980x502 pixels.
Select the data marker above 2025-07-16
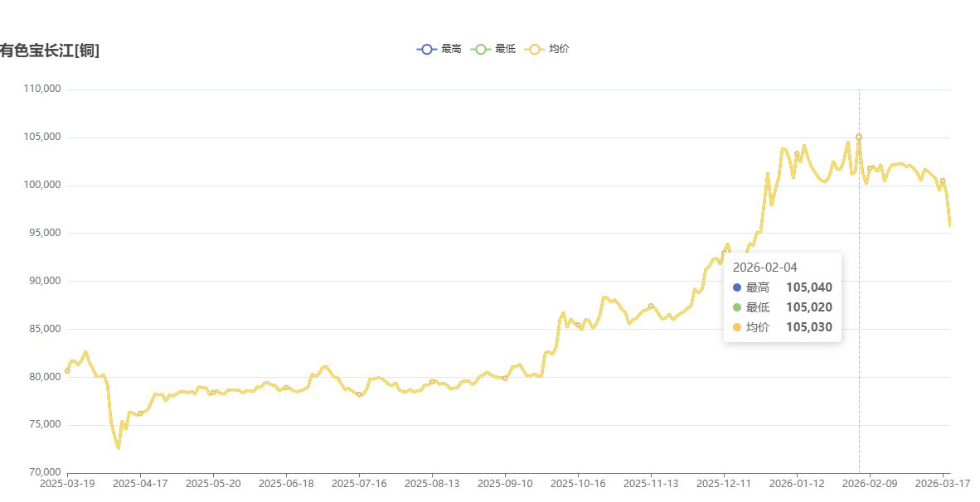(x=359, y=394)
